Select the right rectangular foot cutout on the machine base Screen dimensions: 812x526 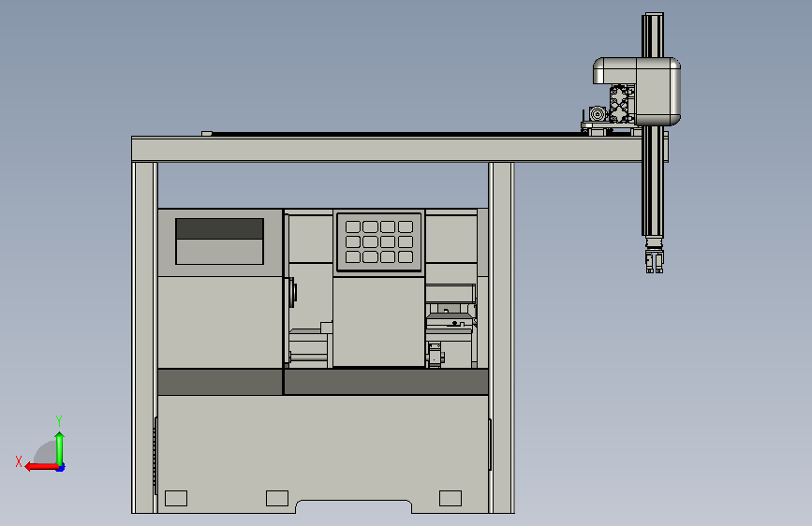tap(450, 498)
